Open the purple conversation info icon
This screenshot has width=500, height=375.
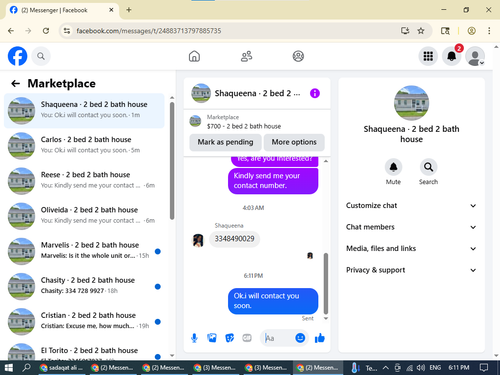coord(315,93)
